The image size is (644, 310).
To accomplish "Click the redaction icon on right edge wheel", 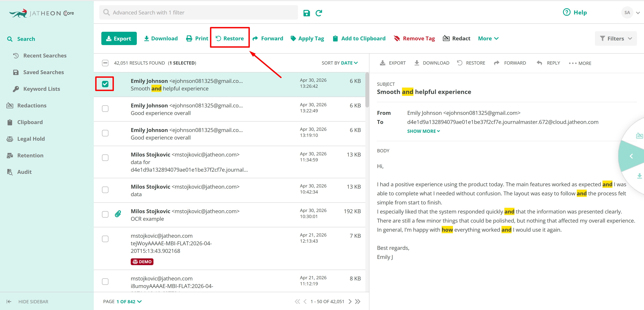I will (639, 136).
